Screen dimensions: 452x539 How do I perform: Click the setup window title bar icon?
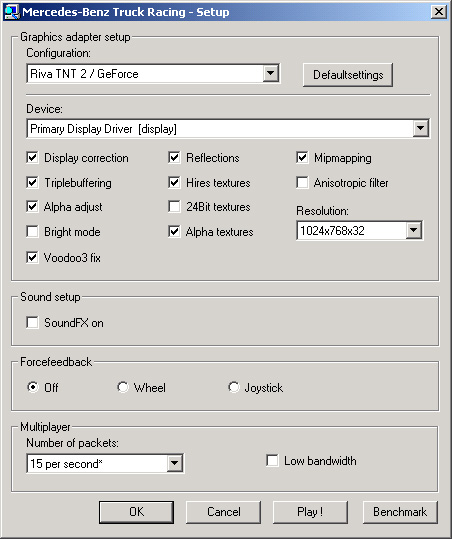click(11, 12)
